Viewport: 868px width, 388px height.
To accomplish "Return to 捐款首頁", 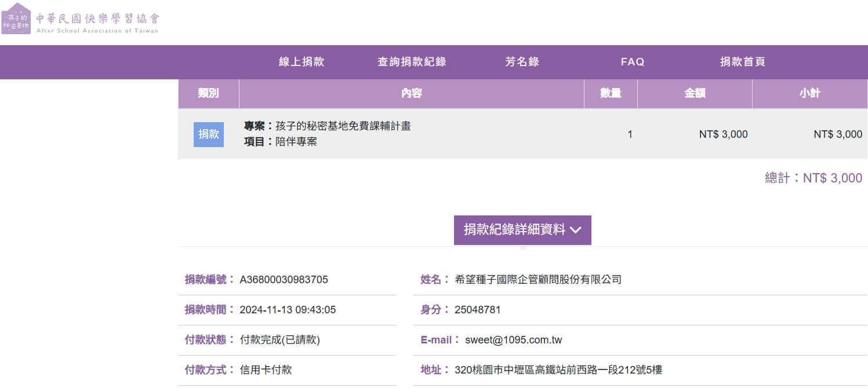I will point(742,62).
